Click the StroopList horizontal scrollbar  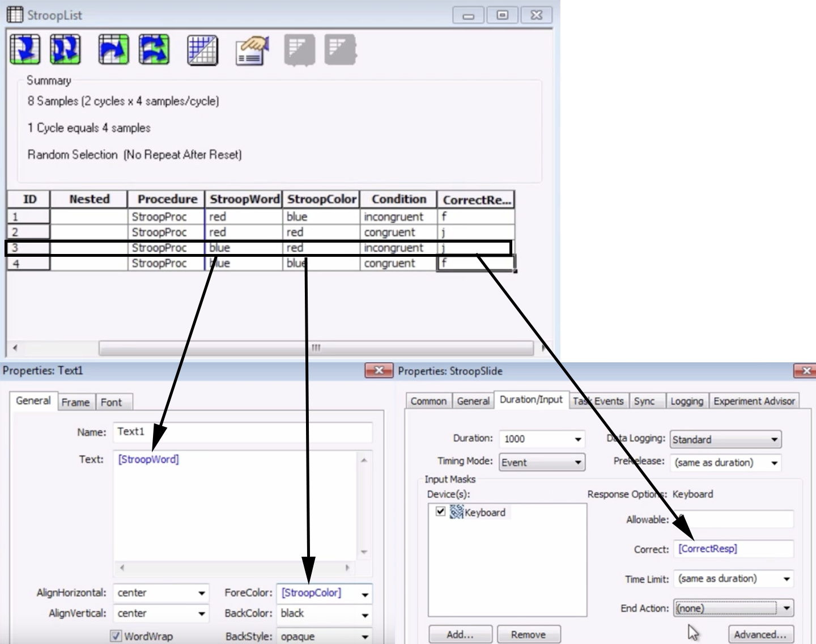click(316, 348)
